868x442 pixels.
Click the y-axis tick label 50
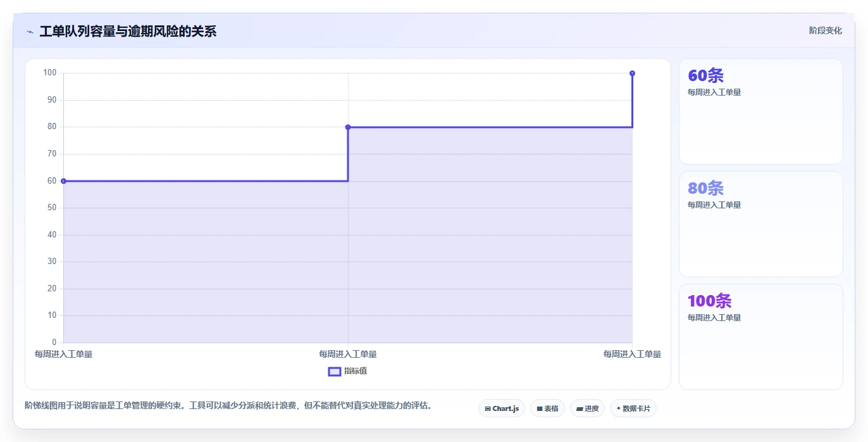52,208
